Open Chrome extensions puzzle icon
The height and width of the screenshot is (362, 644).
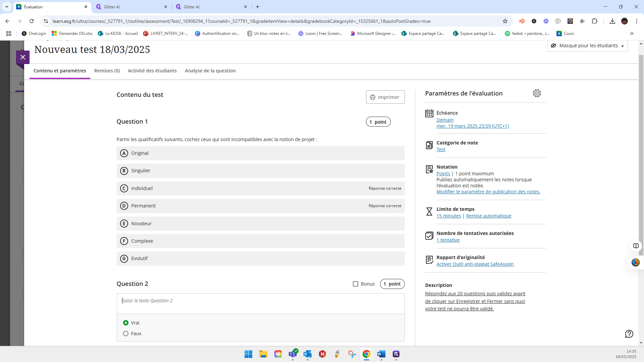(594, 21)
